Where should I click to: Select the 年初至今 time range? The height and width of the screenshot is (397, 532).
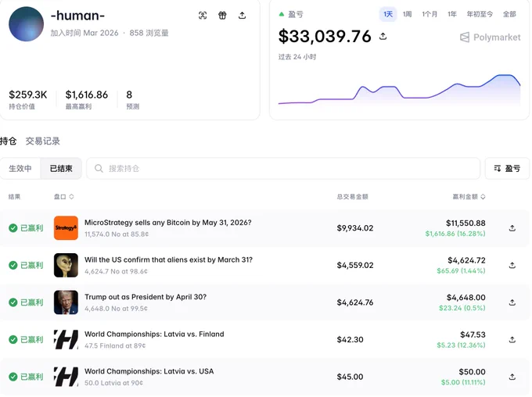pyautogui.click(x=480, y=14)
